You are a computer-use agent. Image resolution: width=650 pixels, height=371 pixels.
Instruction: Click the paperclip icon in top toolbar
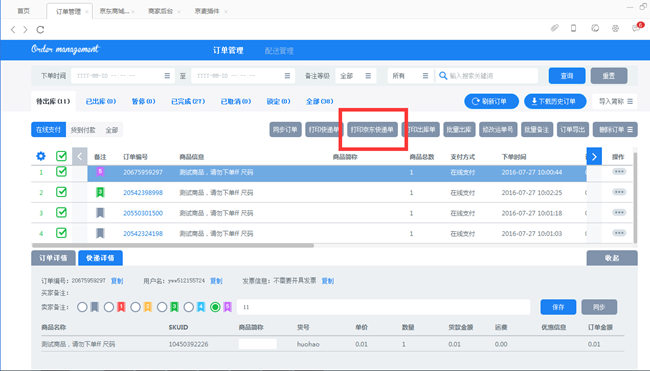(x=554, y=28)
